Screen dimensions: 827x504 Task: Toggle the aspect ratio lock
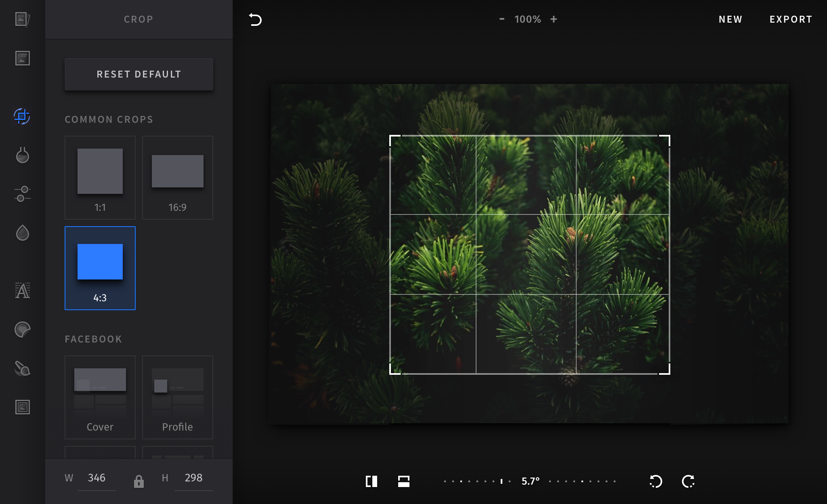click(x=139, y=481)
